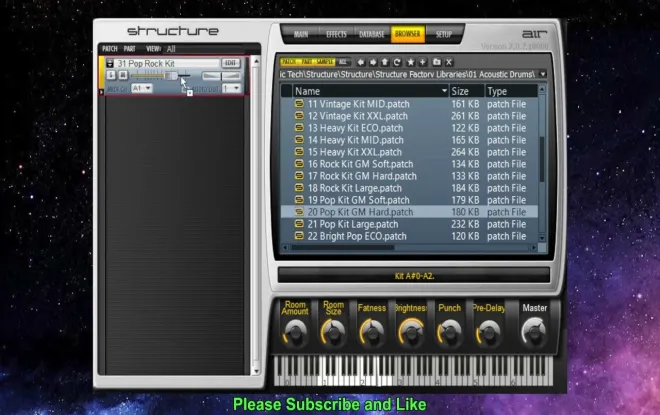The height and width of the screenshot is (415, 660).
Task: Click the browser back arrow icon
Action: [361, 62]
